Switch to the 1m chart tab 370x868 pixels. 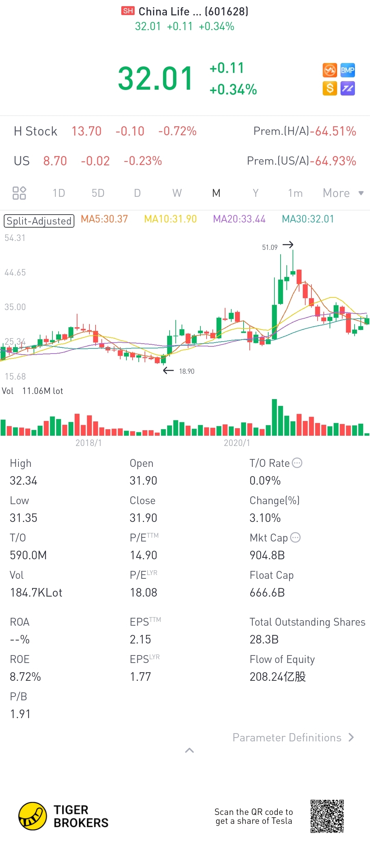(x=295, y=193)
